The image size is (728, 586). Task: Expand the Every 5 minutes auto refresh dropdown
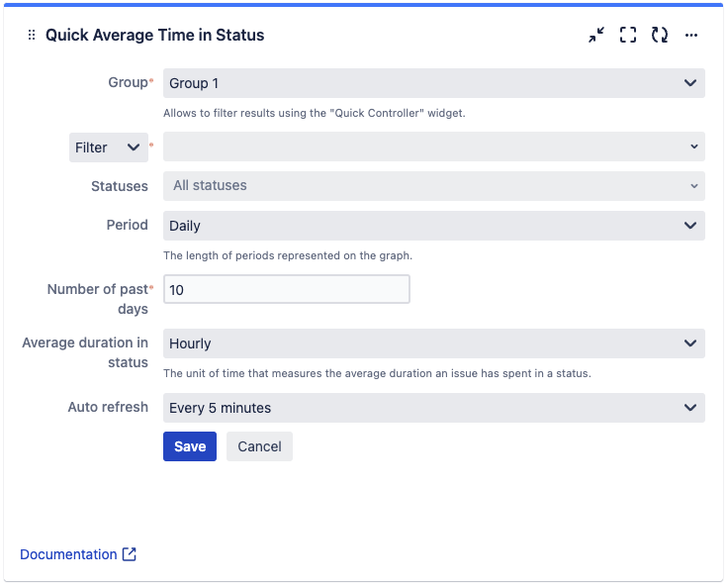pos(433,408)
